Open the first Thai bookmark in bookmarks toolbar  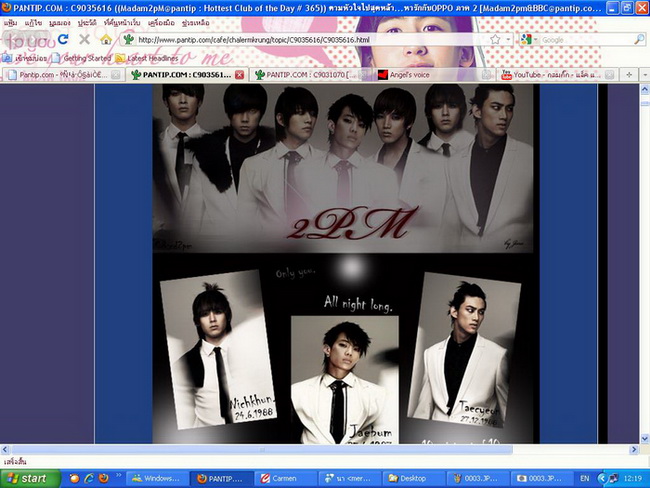(x=25, y=58)
